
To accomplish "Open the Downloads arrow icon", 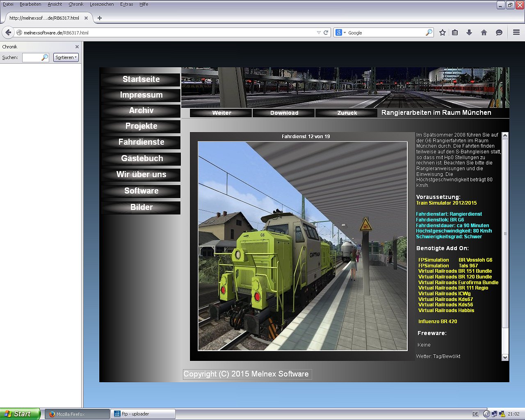I will 469,33.
